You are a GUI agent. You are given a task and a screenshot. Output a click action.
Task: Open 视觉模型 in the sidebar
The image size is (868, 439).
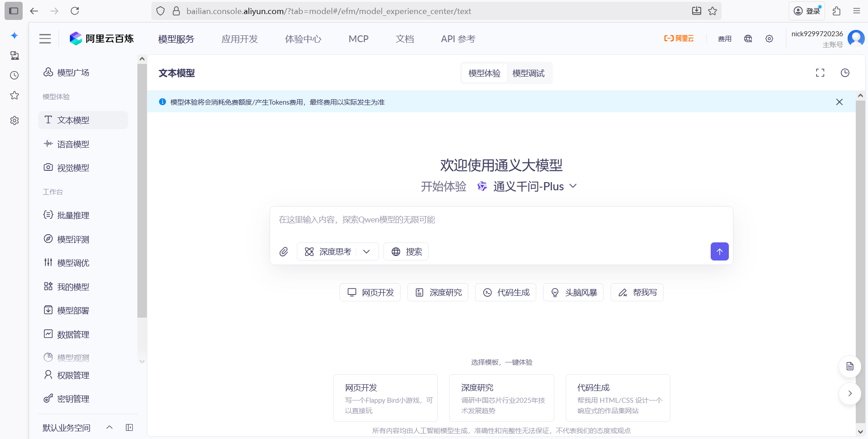[x=83, y=168]
